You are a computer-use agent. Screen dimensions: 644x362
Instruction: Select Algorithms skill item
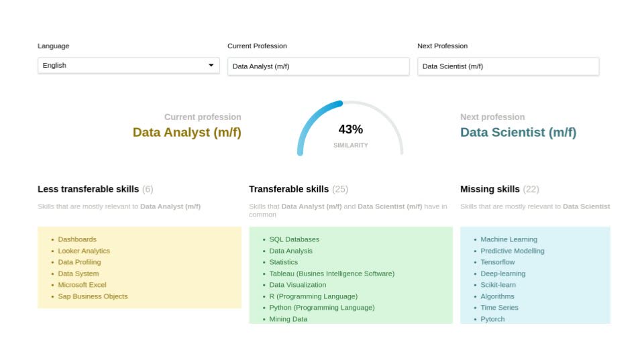click(x=497, y=296)
